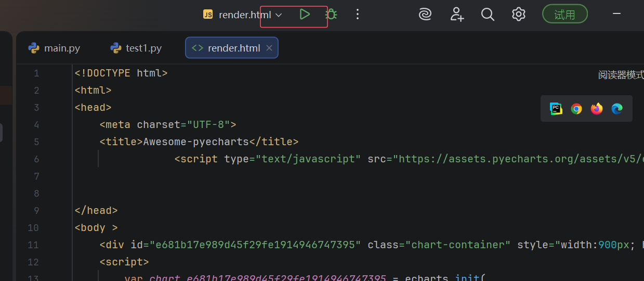Click line number 10 in gutter
The image size is (644, 281).
pyautogui.click(x=34, y=228)
